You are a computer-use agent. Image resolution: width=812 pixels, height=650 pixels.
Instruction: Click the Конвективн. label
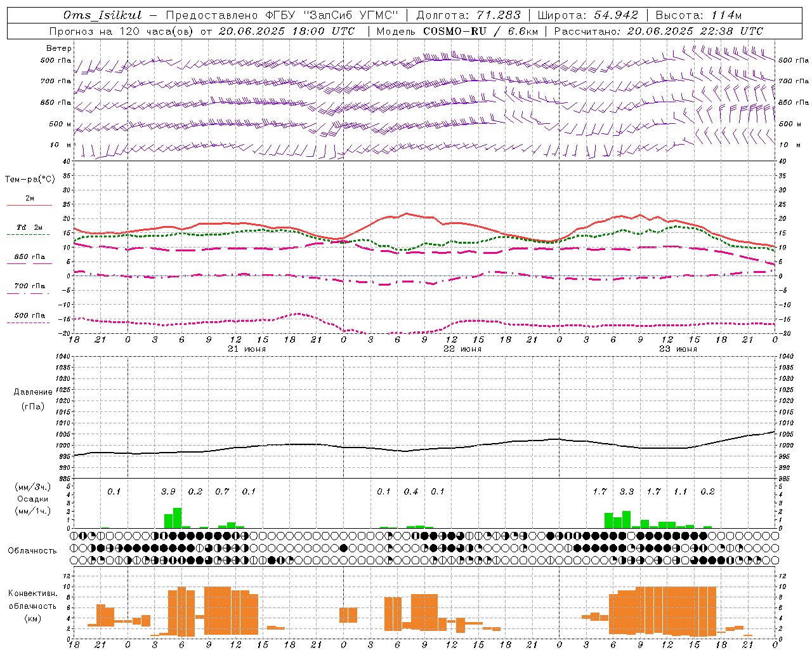tap(32, 594)
